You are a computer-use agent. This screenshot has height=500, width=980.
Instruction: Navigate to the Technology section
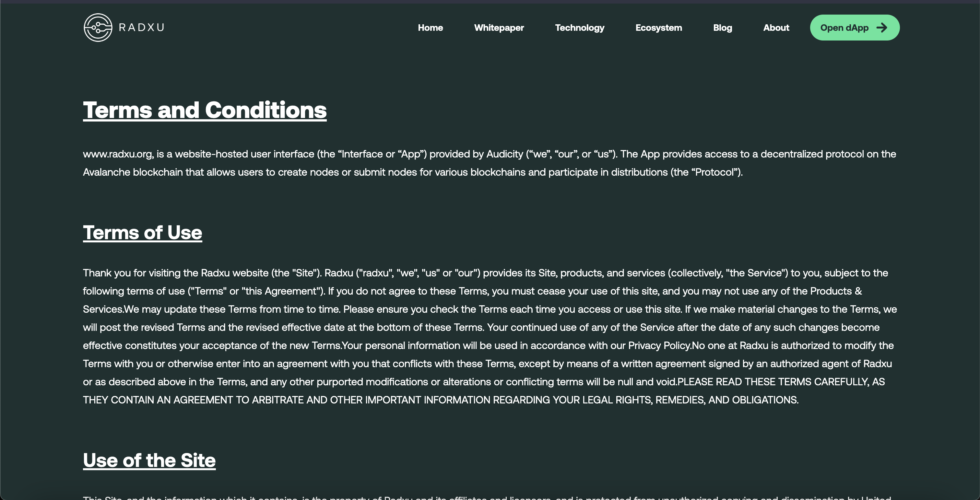click(579, 28)
